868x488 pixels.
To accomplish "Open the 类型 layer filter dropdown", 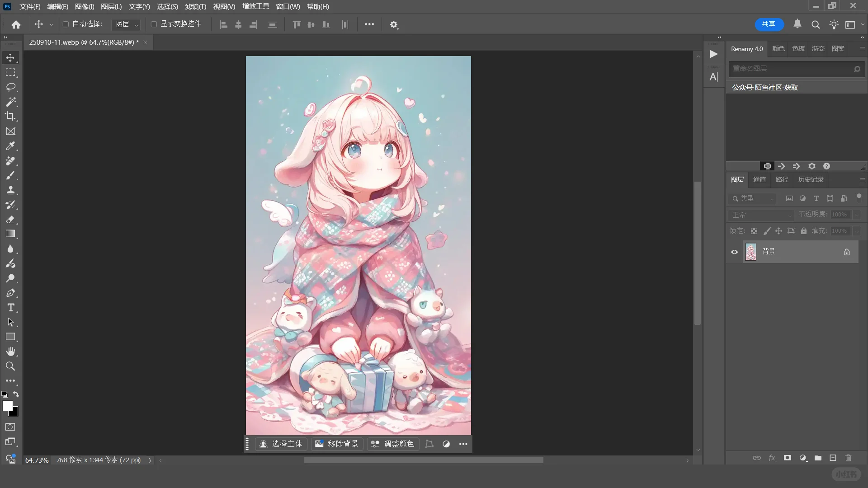I will (x=752, y=198).
